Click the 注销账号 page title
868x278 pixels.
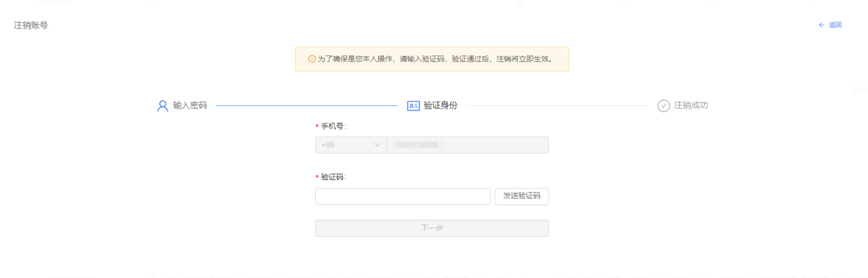click(31, 25)
